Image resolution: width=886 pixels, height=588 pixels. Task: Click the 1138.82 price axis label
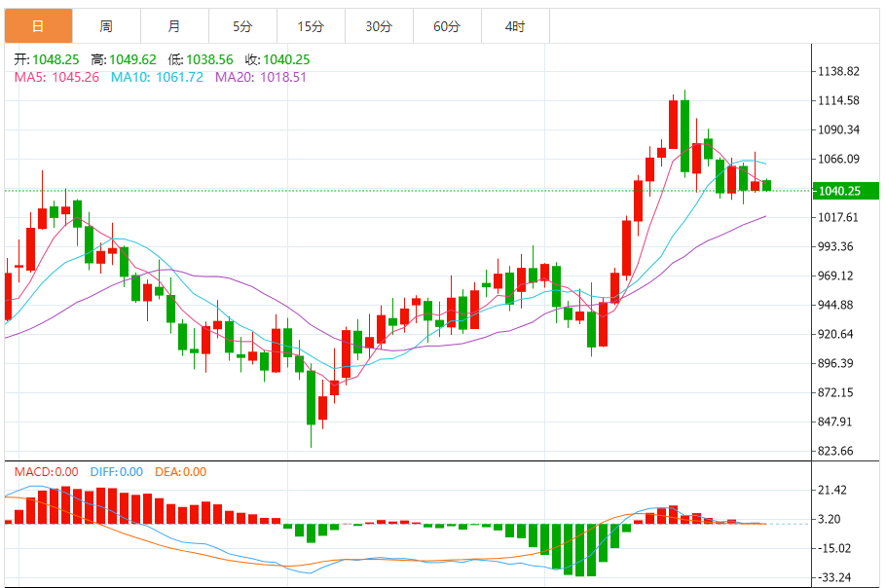pos(839,71)
